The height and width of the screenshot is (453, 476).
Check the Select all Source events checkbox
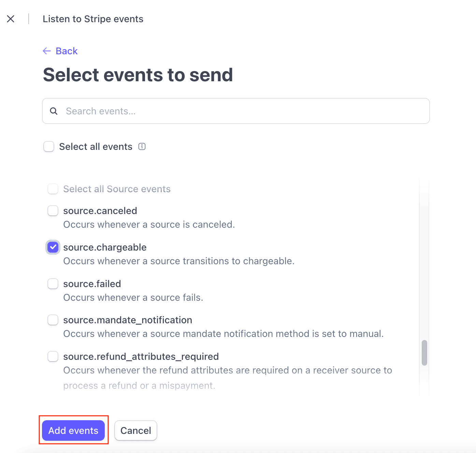pos(53,189)
